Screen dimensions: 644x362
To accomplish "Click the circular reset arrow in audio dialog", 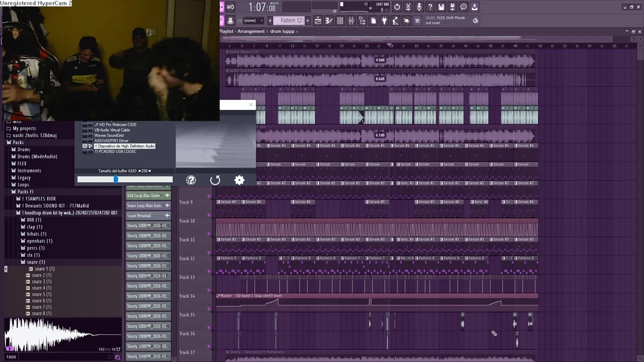I will 215,180.
